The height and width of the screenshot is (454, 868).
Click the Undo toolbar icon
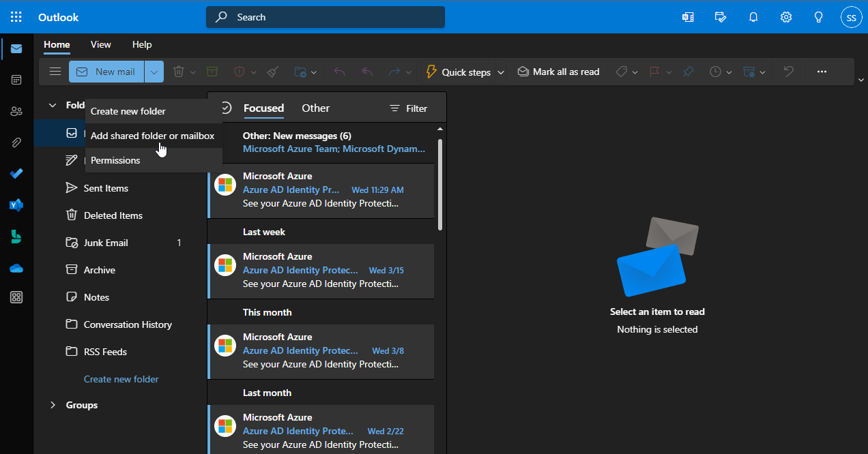tap(789, 72)
